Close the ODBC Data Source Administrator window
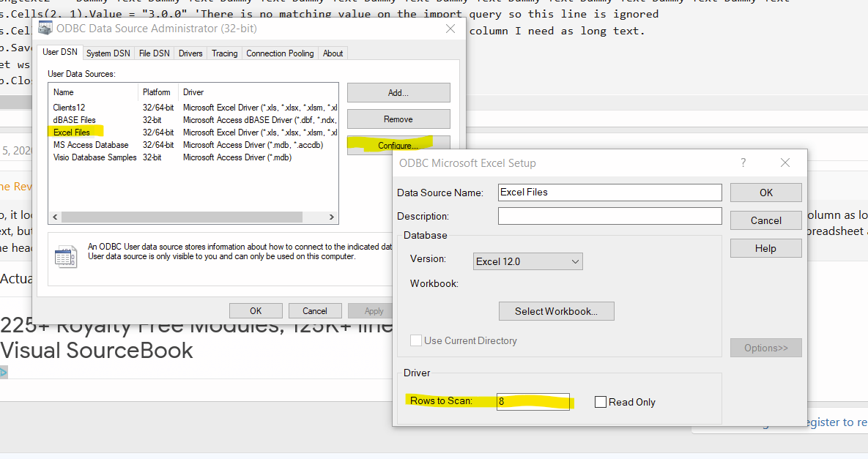The image size is (868, 459). [x=450, y=29]
